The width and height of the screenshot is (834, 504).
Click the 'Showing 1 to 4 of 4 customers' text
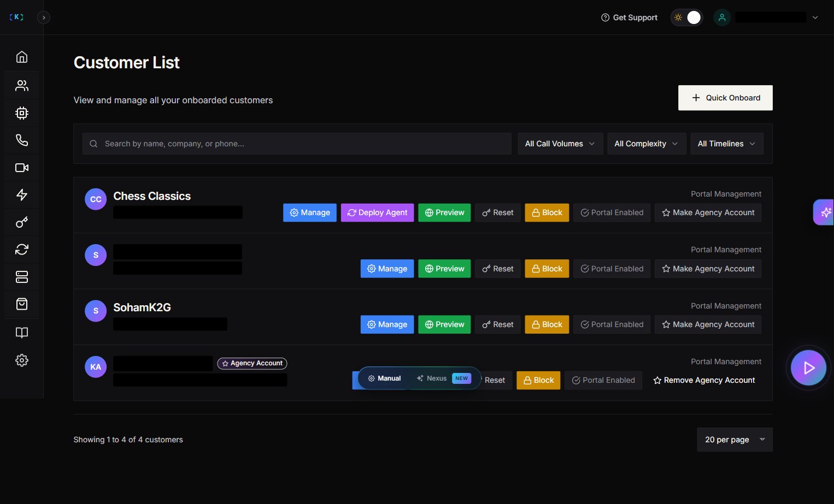coord(128,440)
